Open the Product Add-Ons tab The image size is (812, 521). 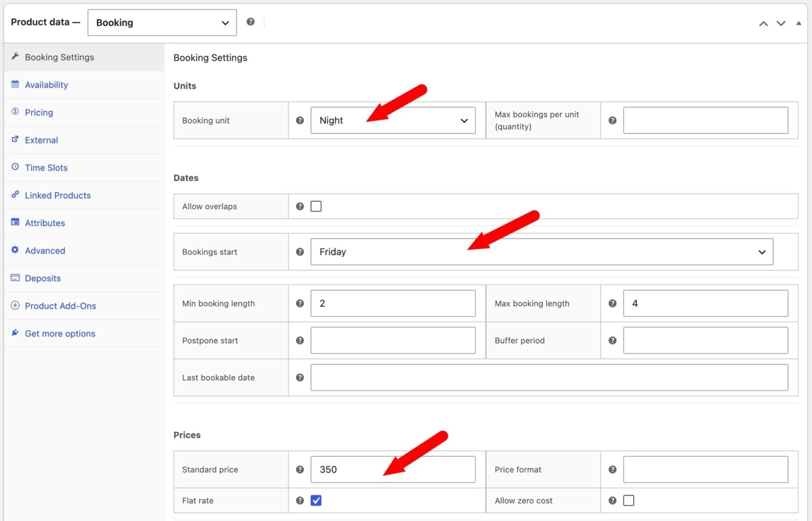(x=84, y=306)
